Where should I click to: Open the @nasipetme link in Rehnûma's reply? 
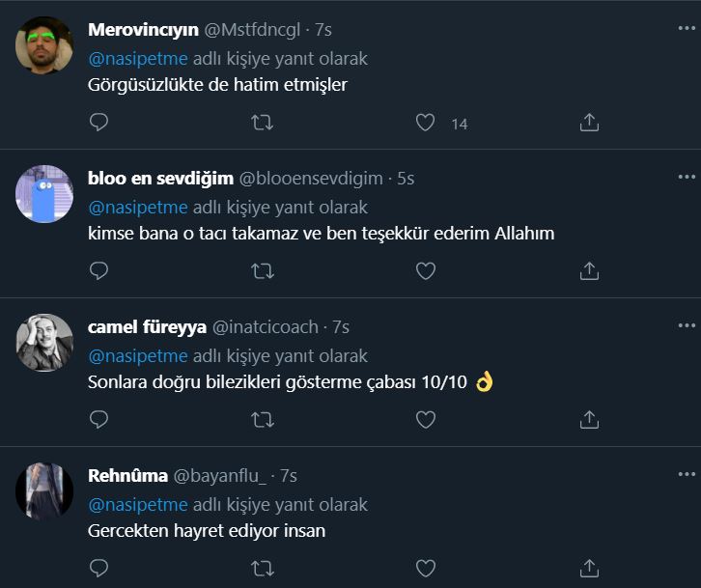138,505
